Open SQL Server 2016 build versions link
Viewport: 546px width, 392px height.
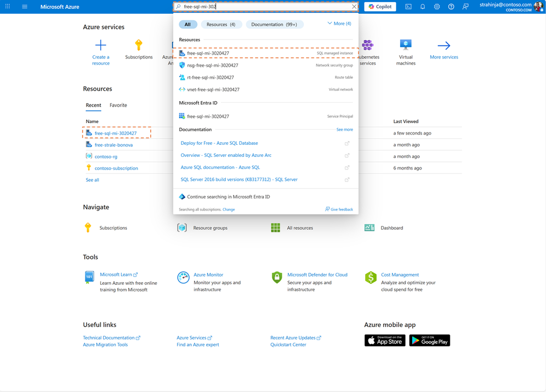(239, 180)
